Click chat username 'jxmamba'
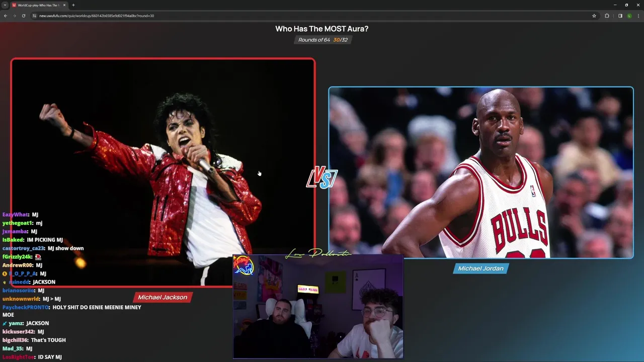The width and height of the screenshot is (644, 362). pyautogui.click(x=15, y=231)
